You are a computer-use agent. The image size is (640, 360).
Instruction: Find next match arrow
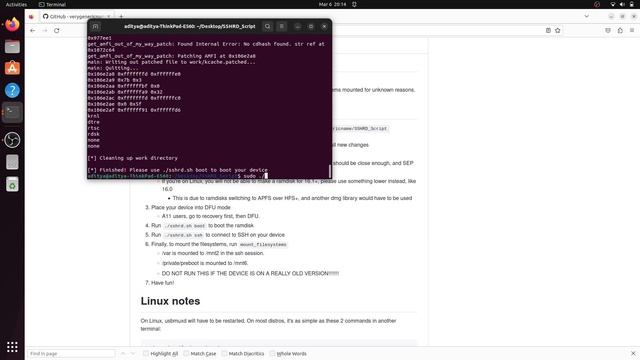point(133,353)
